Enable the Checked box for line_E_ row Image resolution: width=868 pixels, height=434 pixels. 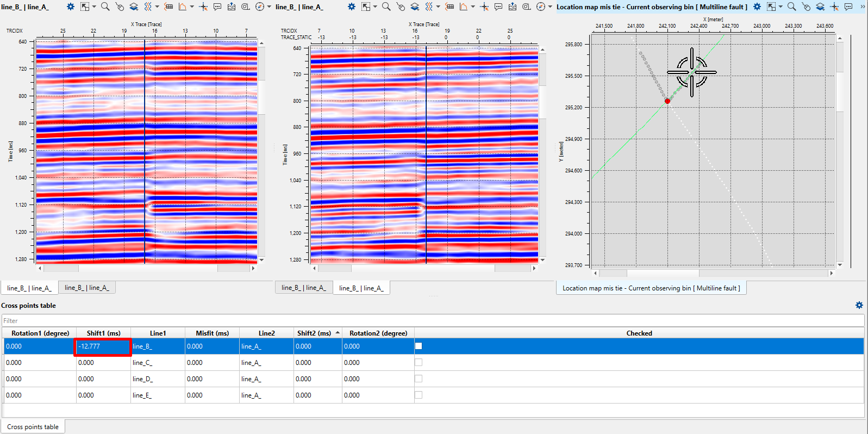click(x=419, y=395)
